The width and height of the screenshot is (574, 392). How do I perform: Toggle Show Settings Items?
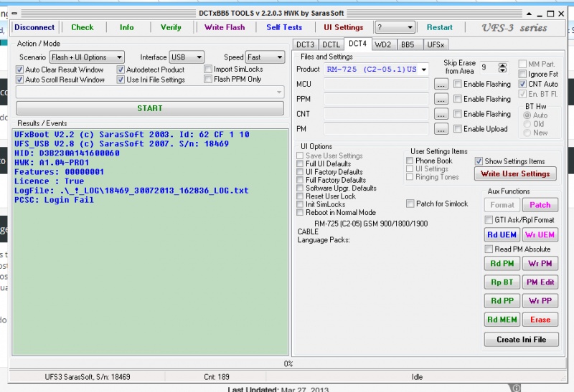coord(479,161)
